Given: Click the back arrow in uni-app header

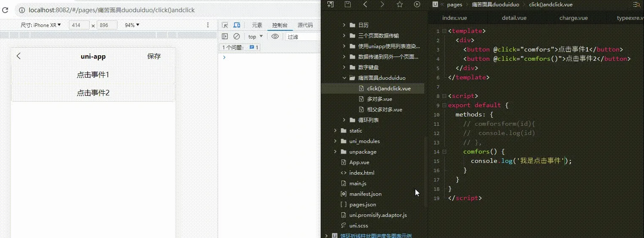Looking at the screenshot, I should click(19, 56).
